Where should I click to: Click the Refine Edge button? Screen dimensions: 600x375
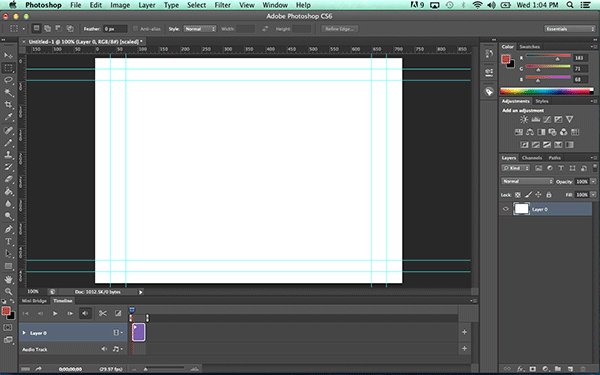coord(339,29)
